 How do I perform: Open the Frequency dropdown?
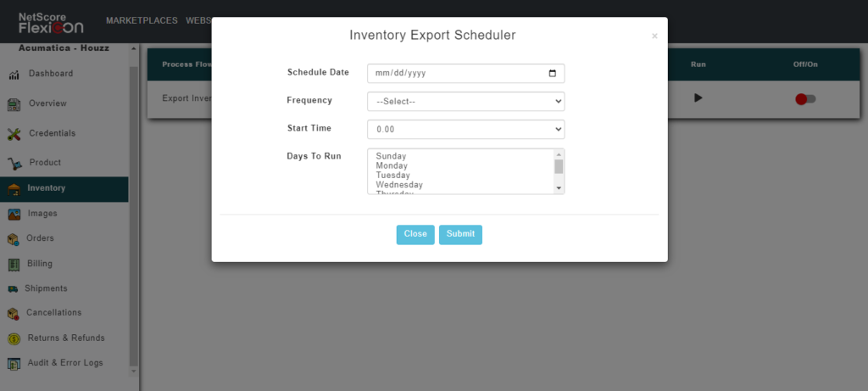point(465,102)
